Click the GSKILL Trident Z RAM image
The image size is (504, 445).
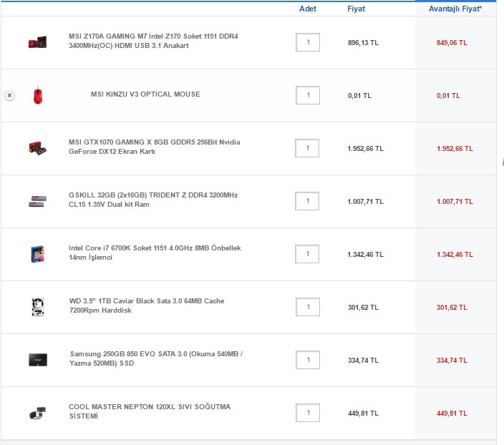37,201
